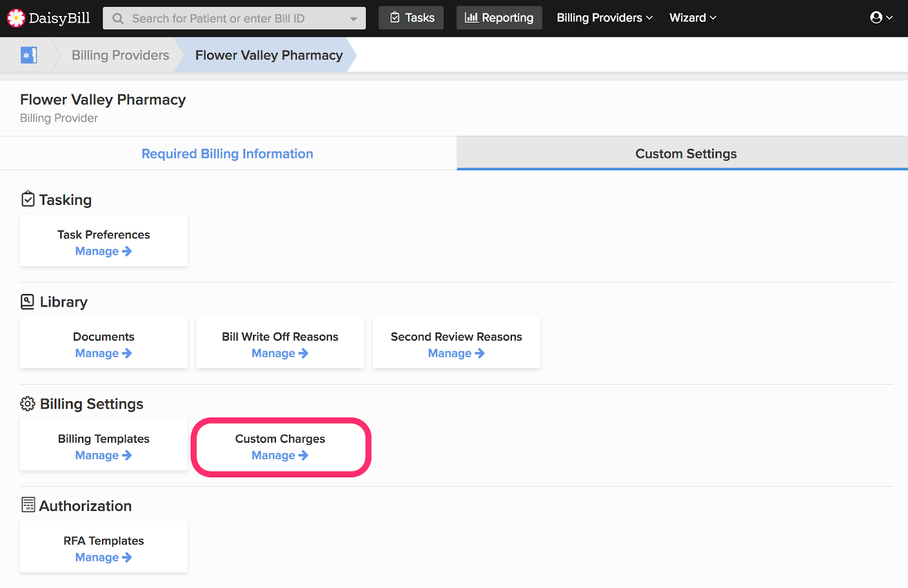
Task: Click the blue home breadcrumb icon
Action: pyautogui.click(x=29, y=55)
